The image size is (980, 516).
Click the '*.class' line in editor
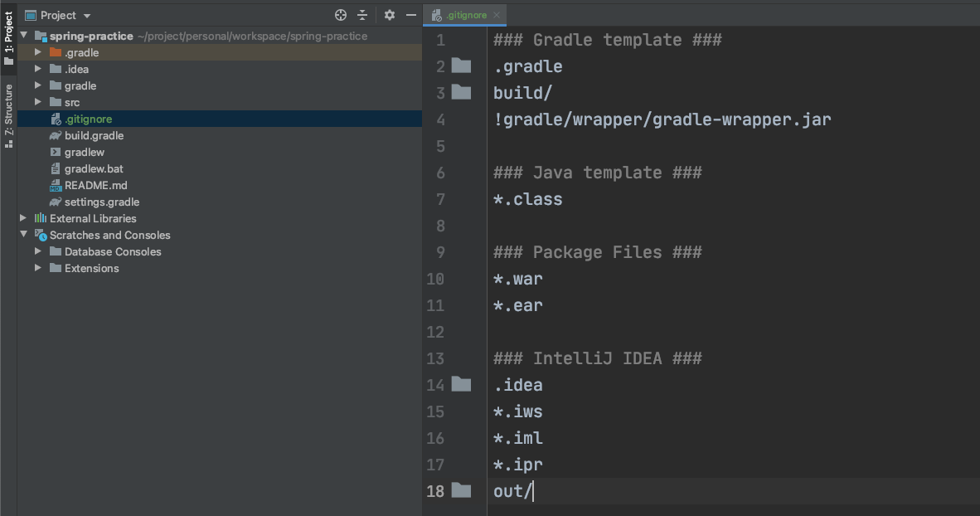pyautogui.click(x=528, y=200)
